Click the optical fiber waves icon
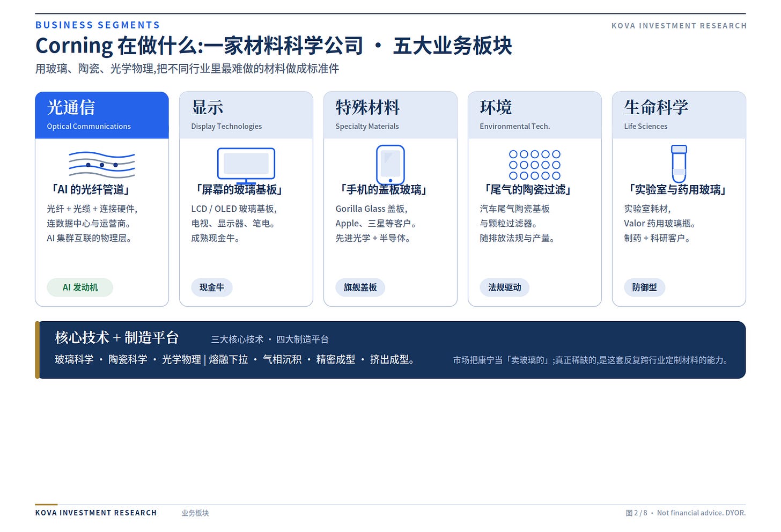Viewport: 781px width, 532px height. pyautogui.click(x=102, y=165)
